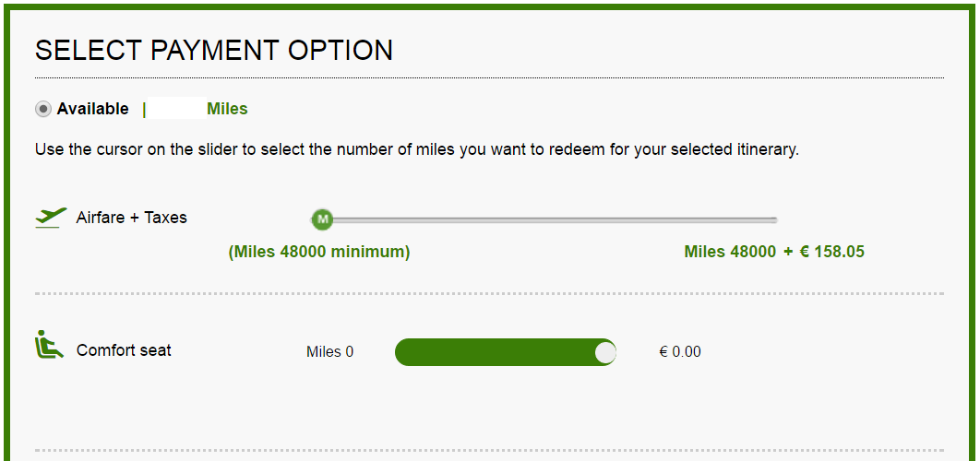
Task: Click the € 0.00 Comfort seat price
Action: click(680, 351)
